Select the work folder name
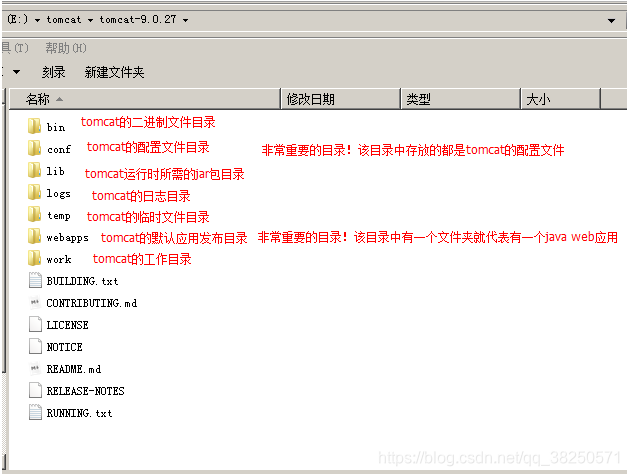This screenshot has height=476, width=629. tap(59, 259)
